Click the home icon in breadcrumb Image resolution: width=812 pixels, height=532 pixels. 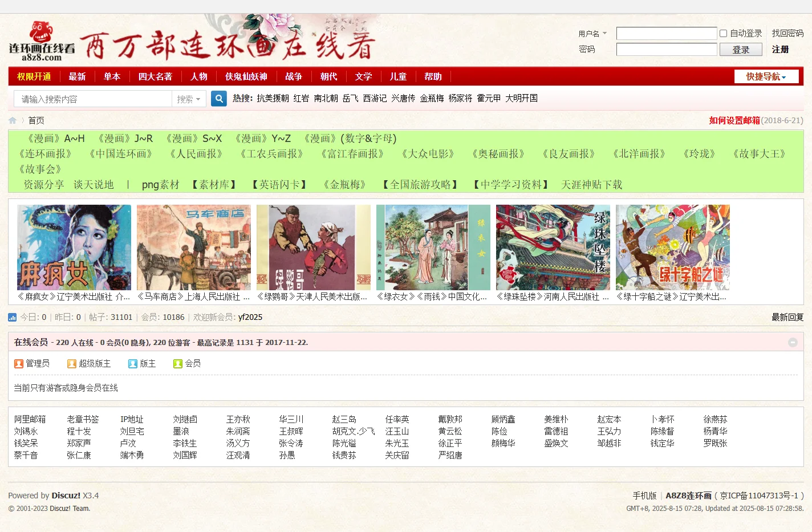(x=13, y=120)
